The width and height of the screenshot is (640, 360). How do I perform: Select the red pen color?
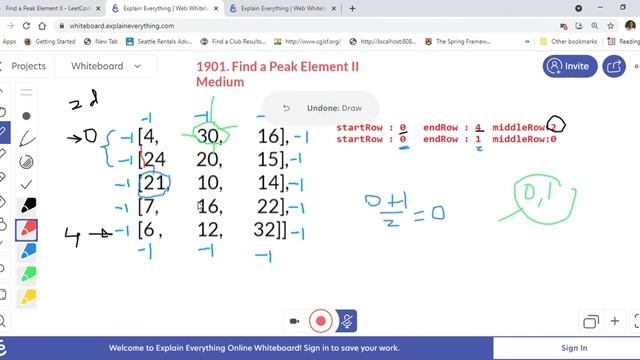click(x=27, y=229)
